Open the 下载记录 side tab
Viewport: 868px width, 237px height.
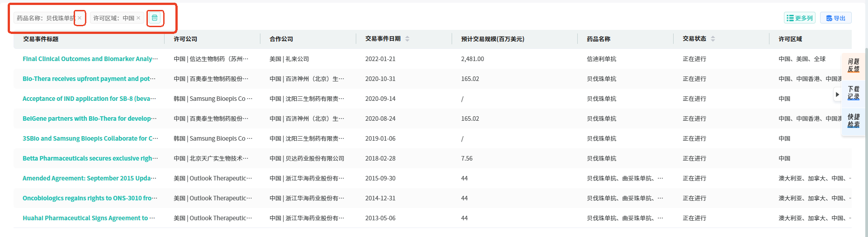pos(854,93)
